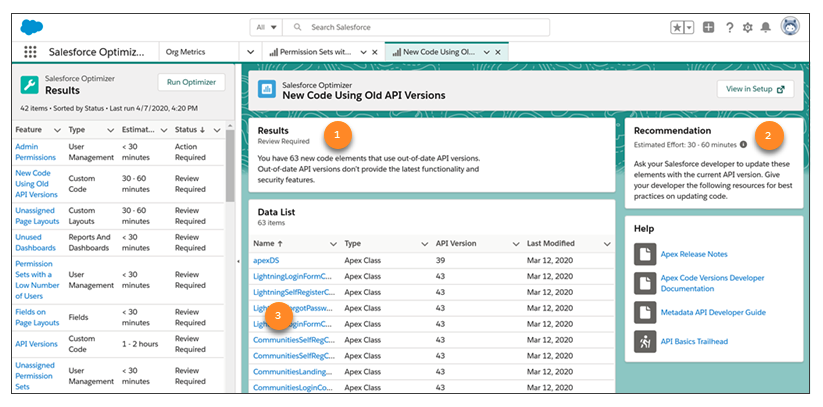Open Apex Release Notes help link

694,254
